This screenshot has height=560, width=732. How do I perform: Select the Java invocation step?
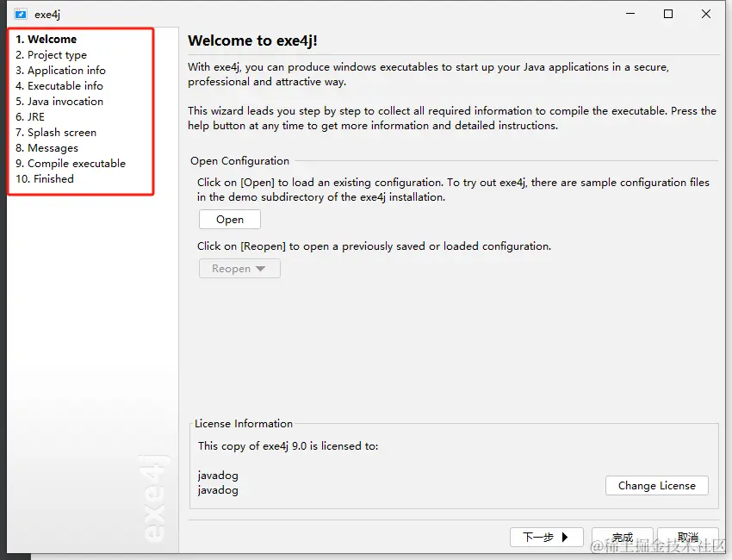59,102
